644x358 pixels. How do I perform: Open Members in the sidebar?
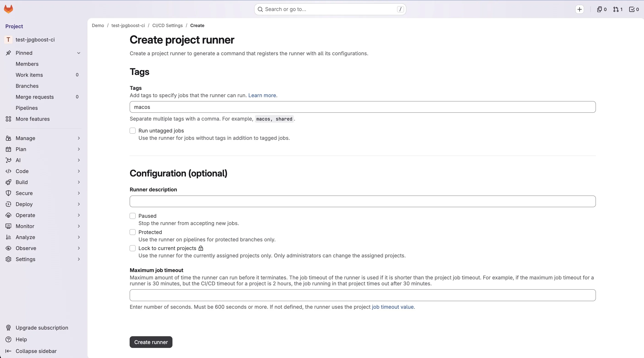[27, 64]
